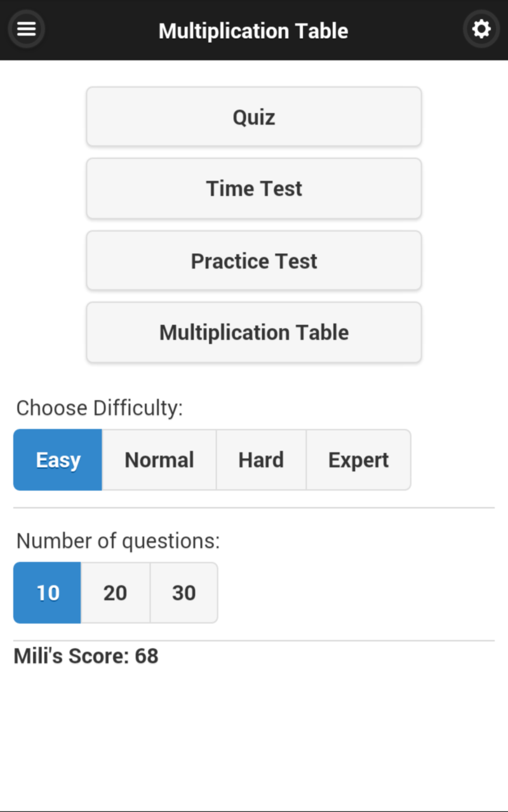This screenshot has width=508, height=812.
Task: Click the divider line below difficulty options
Action: pos(254,507)
